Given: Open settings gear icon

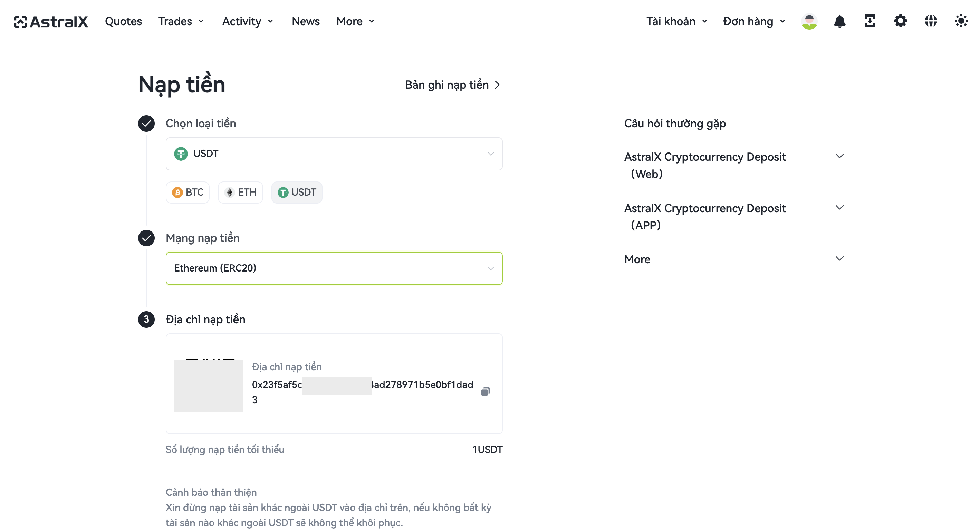Looking at the screenshot, I should tap(901, 21).
